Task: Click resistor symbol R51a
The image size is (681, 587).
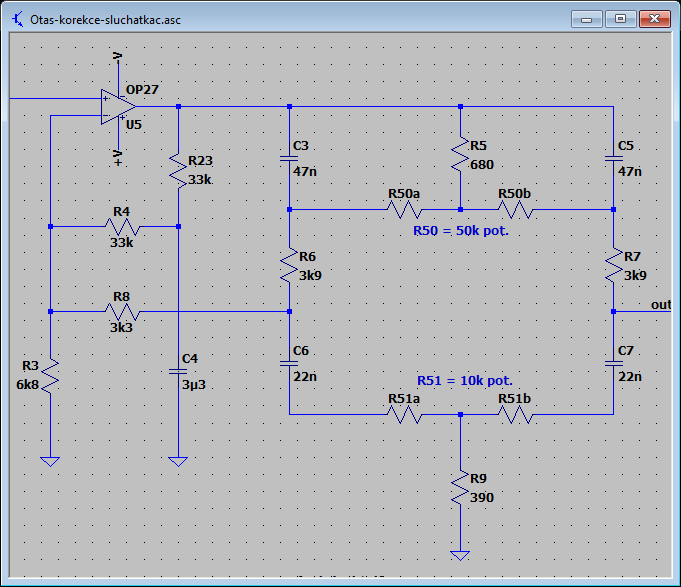Action: (404, 415)
